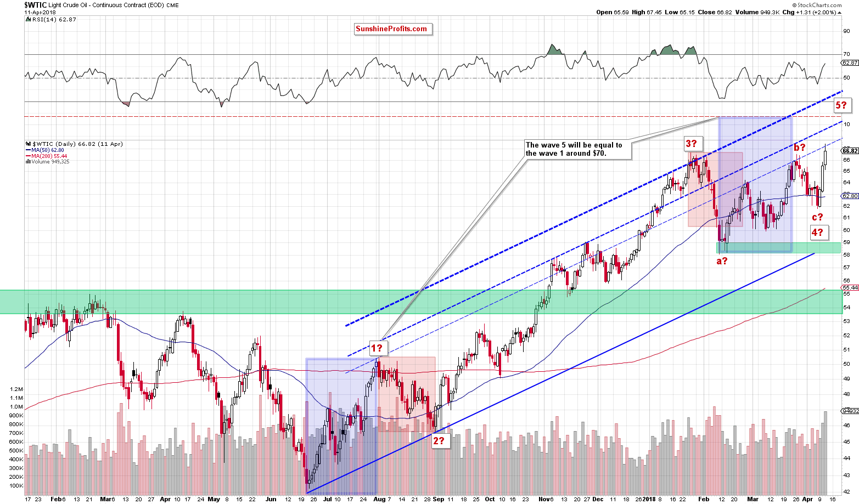Click the 100K label on volume scale
Image resolution: width=859 pixels, height=504 pixels.
pos(16,486)
